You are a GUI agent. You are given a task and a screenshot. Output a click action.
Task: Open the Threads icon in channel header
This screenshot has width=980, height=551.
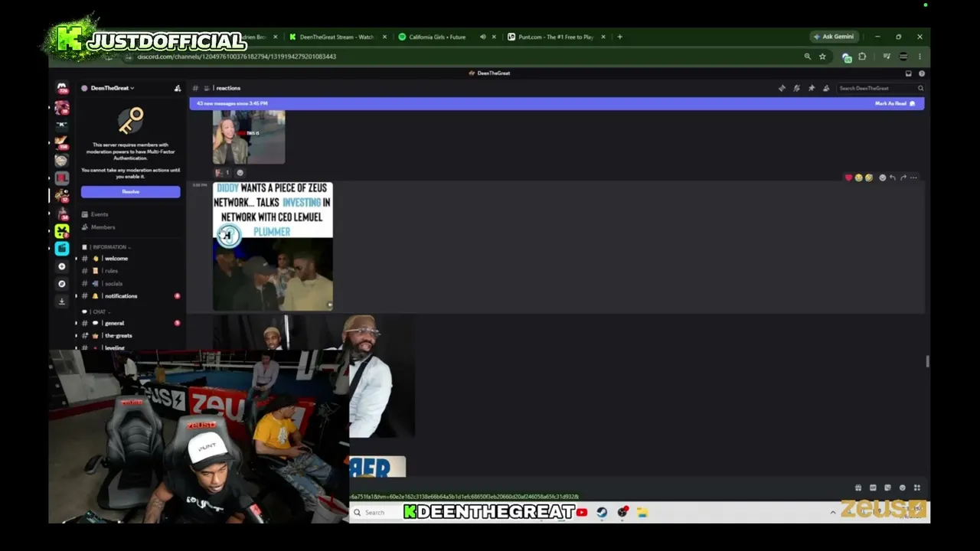[782, 88]
